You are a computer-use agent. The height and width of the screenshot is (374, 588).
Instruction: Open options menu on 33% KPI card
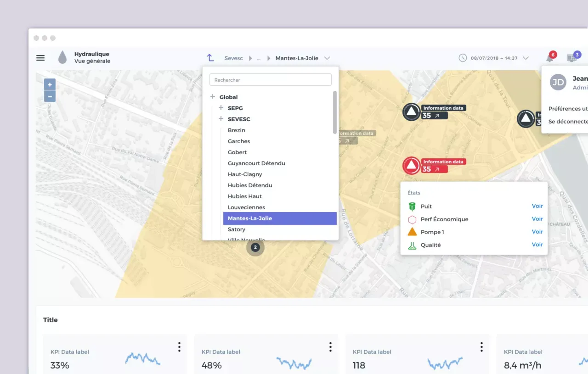coord(179,347)
